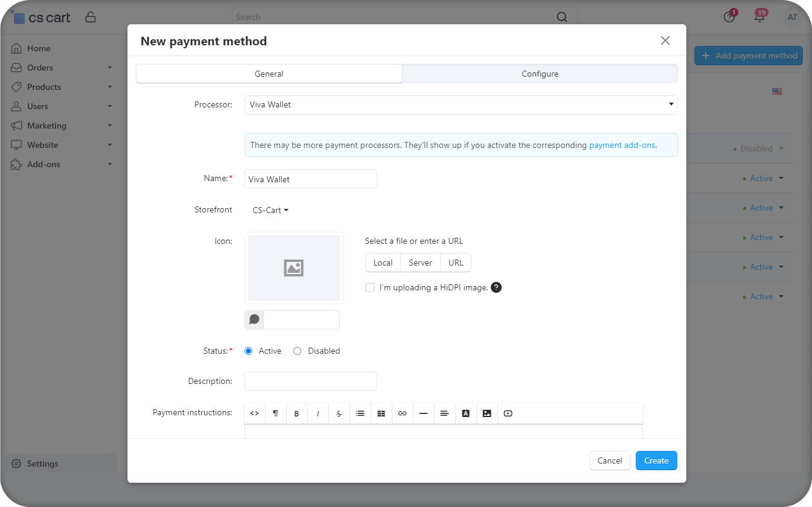Click the CS-Cart logo
Screen dimensions: 812x507
[41, 18]
